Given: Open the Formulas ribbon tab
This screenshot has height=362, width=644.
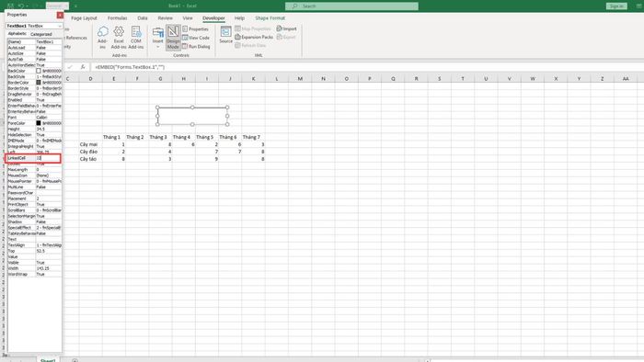Looking at the screenshot, I should click(x=117, y=18).
